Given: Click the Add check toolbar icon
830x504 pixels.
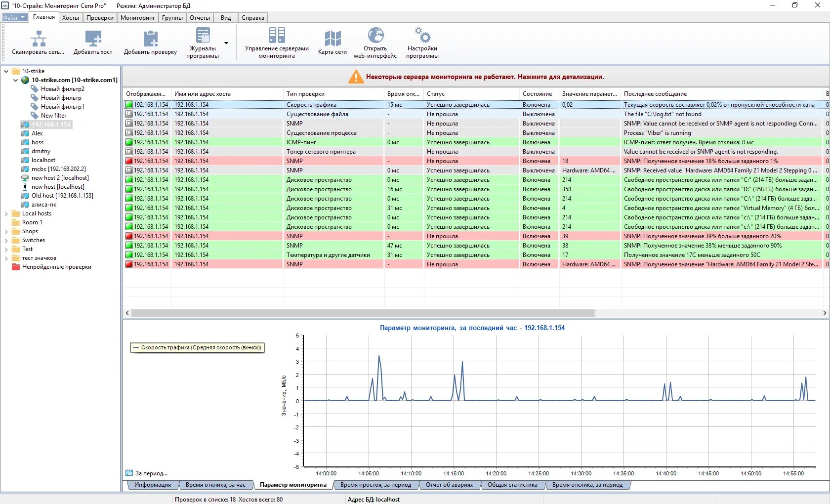Looking at the screenshot, I should click(150, 38).
